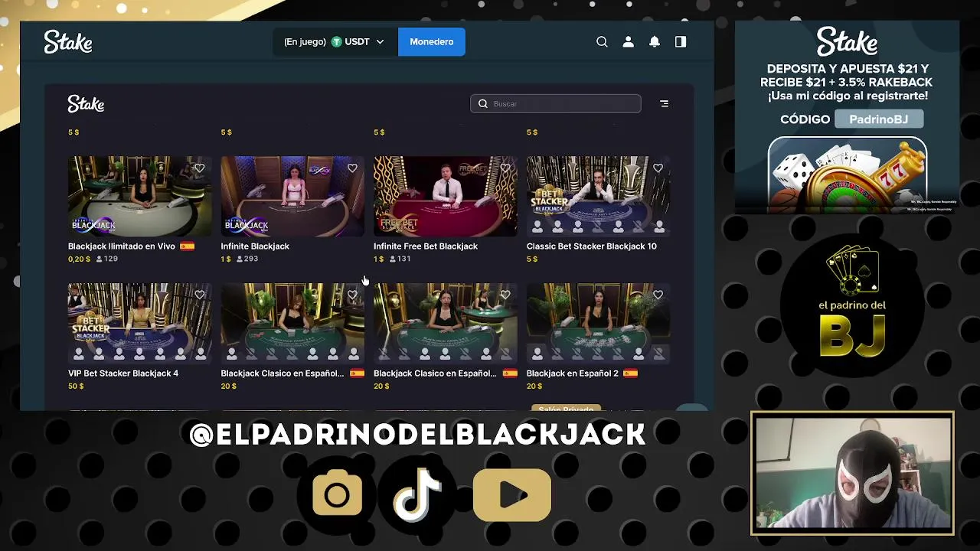980x551 pixels.
Task: Click the 293 players count
Action: click(x=247, y=259)
